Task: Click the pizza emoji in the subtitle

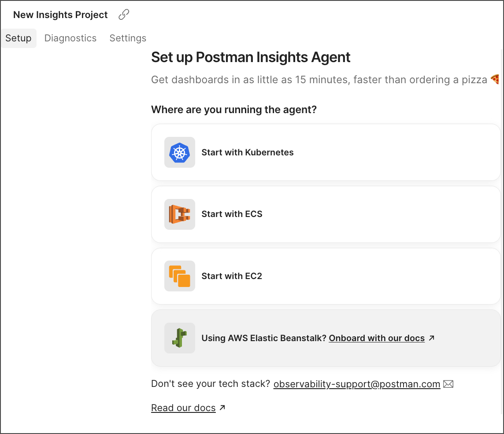Action: [x=495, y=80]
